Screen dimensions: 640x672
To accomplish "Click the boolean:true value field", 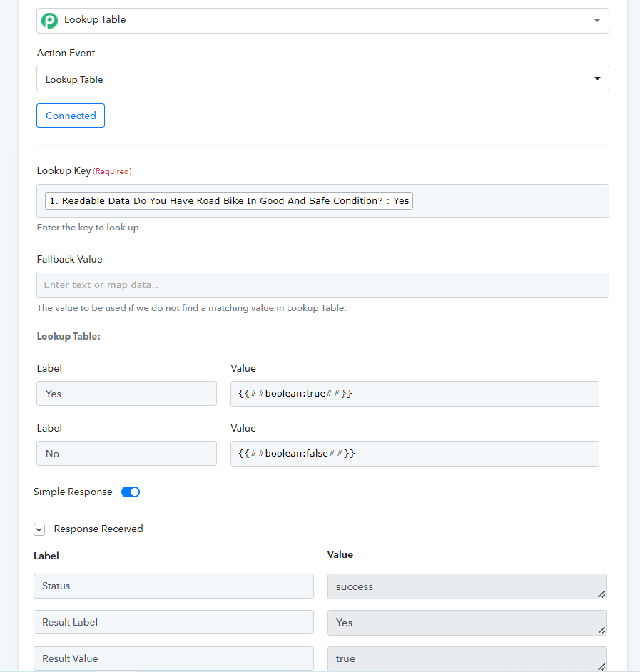I will pos(415,394).
